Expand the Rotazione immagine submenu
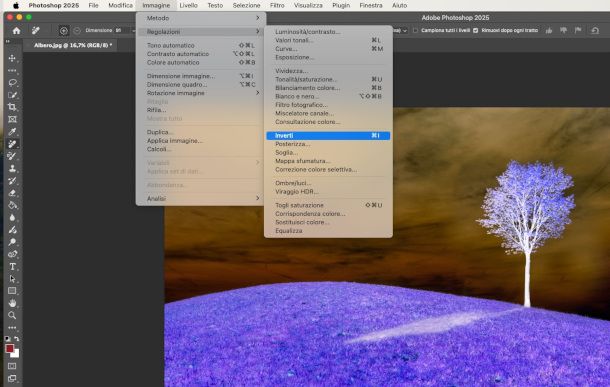610x387 pixels. click(x=201, y=93)
